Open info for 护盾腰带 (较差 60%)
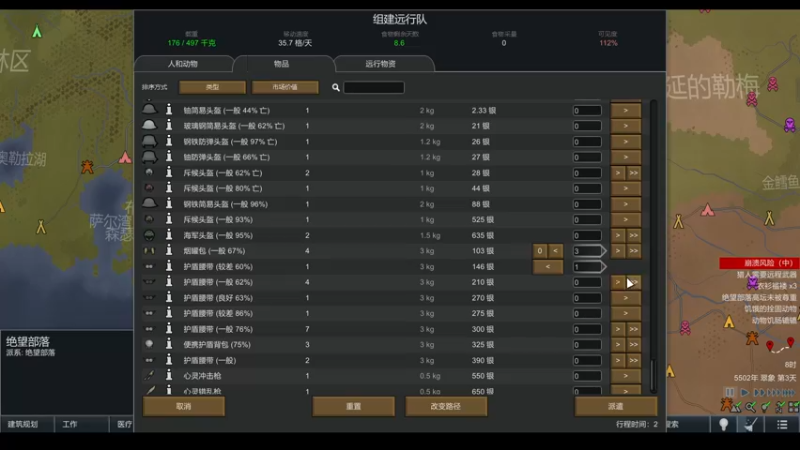Screen dimensions: 800x450 coord(169,266)
